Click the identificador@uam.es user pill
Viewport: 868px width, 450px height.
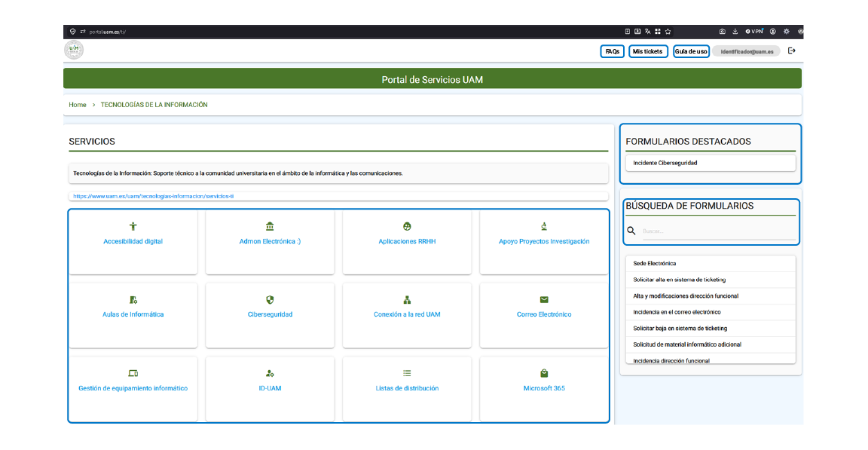pyautogui.click(x=747, y=51)
